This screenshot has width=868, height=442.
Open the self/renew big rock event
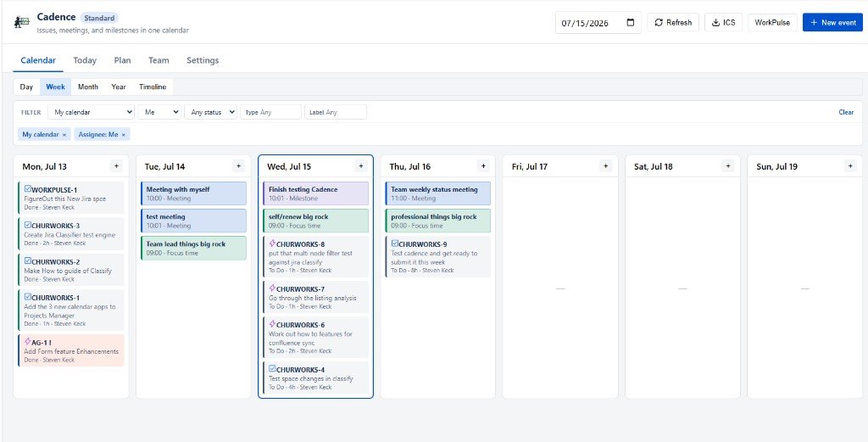315,221
